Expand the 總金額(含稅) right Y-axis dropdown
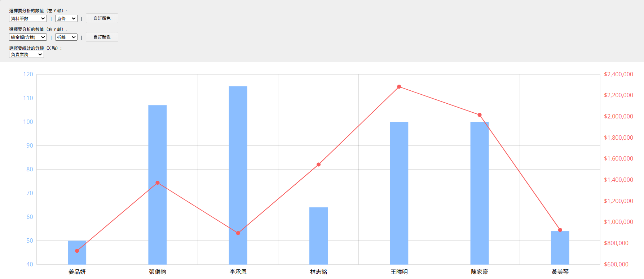This screenshot has height=279, width=644. coord(28,37)
